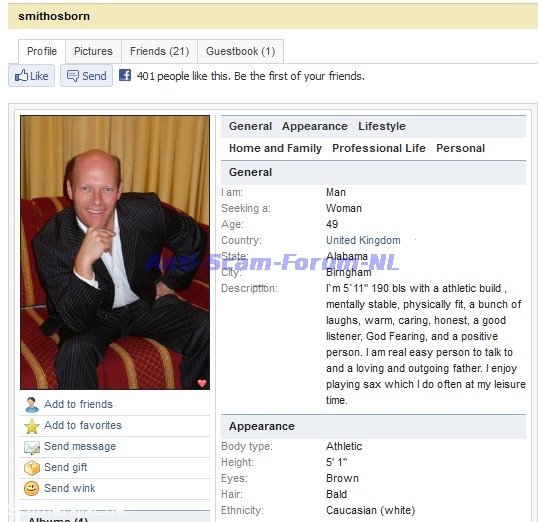
Task: Click the Facebook Like thumbs-up button
Action: coord(31,76)
